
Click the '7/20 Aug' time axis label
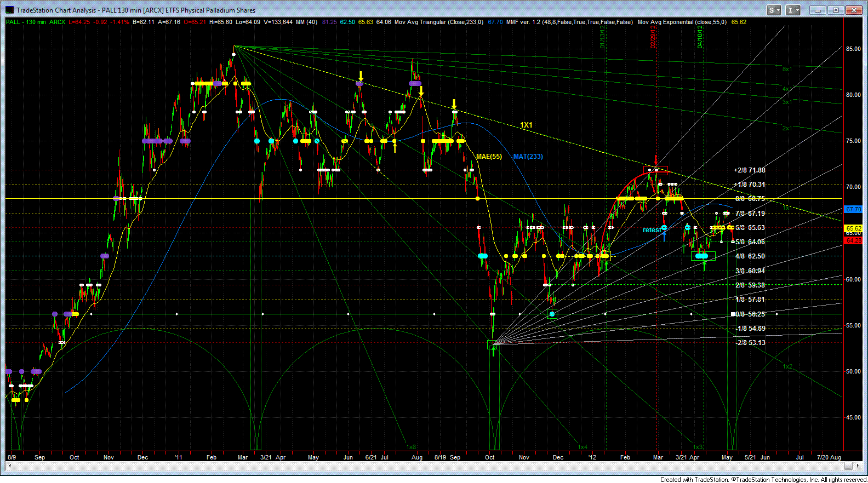[829, 457]
